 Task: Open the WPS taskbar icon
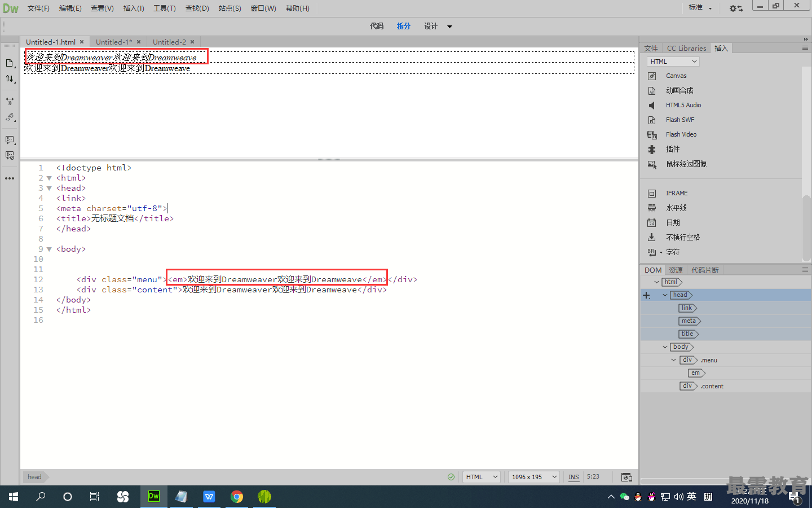click(x=209, y=496)
